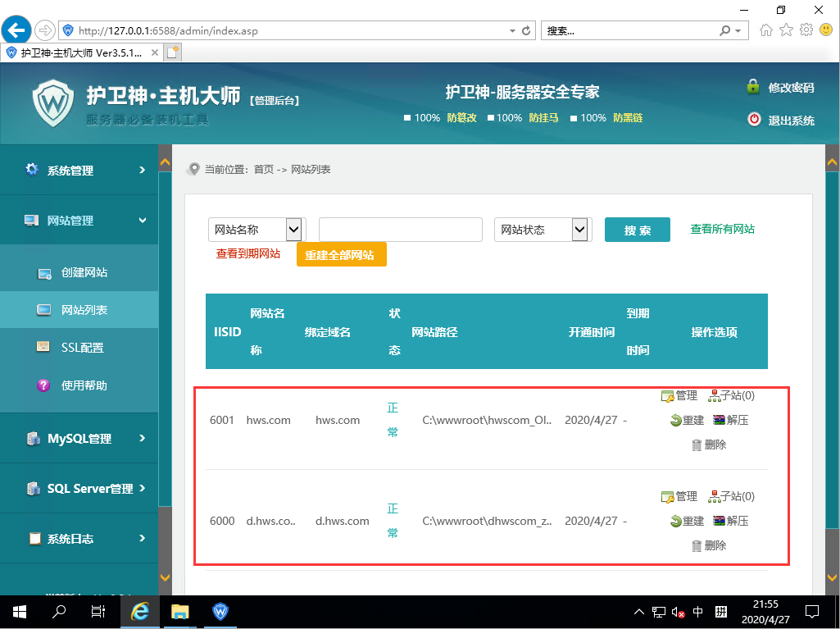Click 查看到期网站 link
Screen dimensions: 840x629
tap(247, 254)
